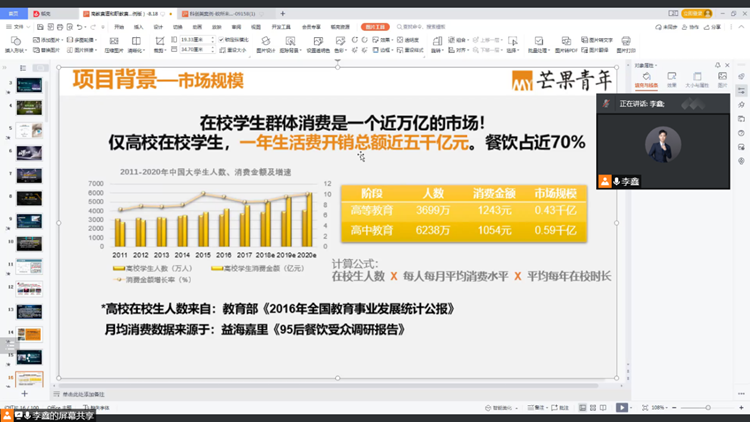Click the Redo arrow icon
Screen dimensions: 750x422
click(x=93, y=27)
